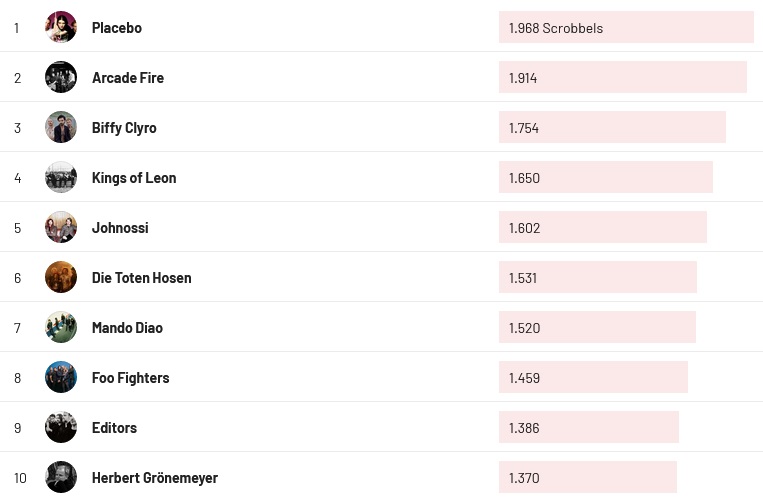Click the 1.520 scrobble bar
Screen dimensions: 763x501
pos(597,328)
